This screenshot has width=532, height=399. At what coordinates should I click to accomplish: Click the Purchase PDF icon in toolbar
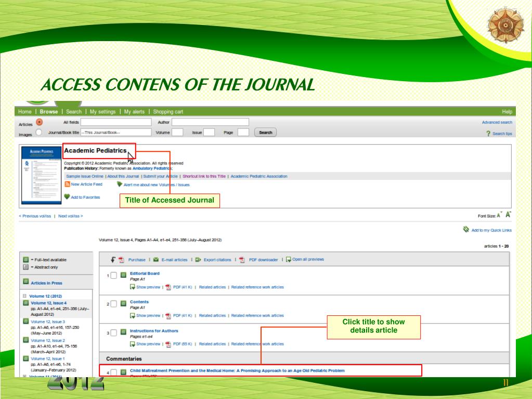coord(122,260)
